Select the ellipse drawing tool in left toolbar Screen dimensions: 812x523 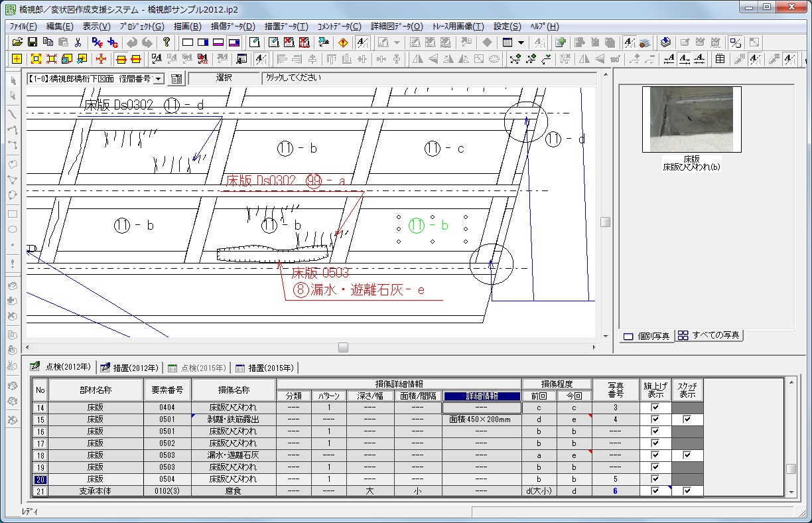12,230
